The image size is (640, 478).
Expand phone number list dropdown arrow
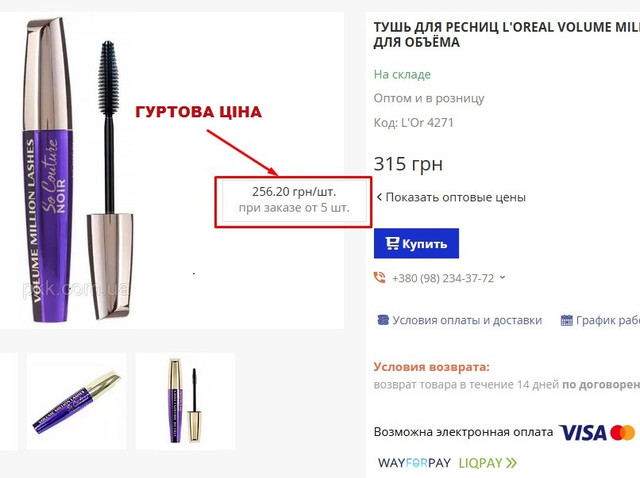tap(502, 278)
